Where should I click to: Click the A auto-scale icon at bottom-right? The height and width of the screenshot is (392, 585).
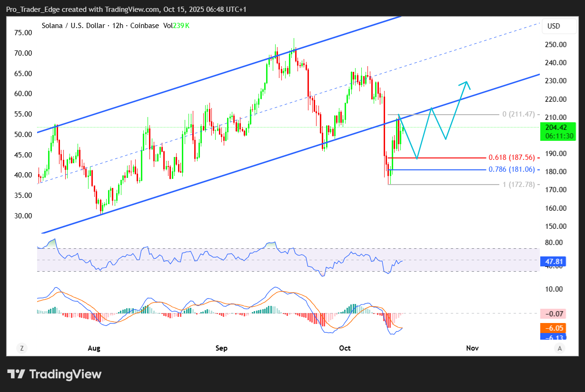pyautogui.click(x=560, y=348)
